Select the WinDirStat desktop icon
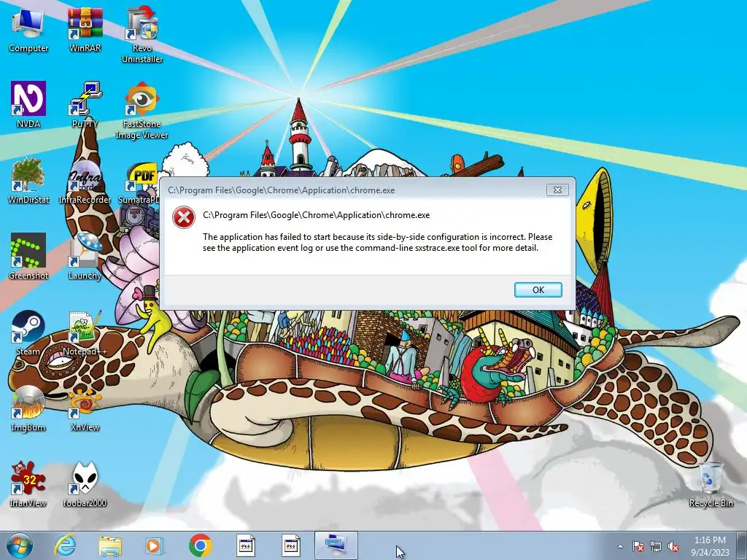The width and height of the screenshot is (747, 560). (x=28, y=181)
